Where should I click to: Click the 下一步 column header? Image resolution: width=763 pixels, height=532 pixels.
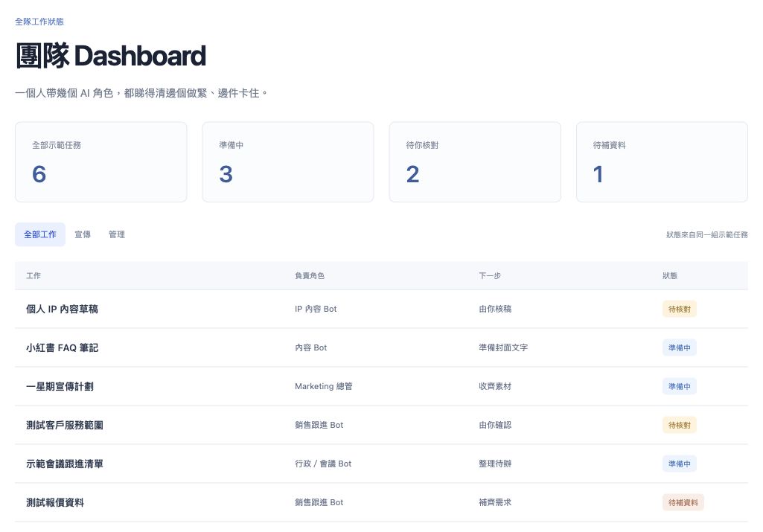(490, 276)
